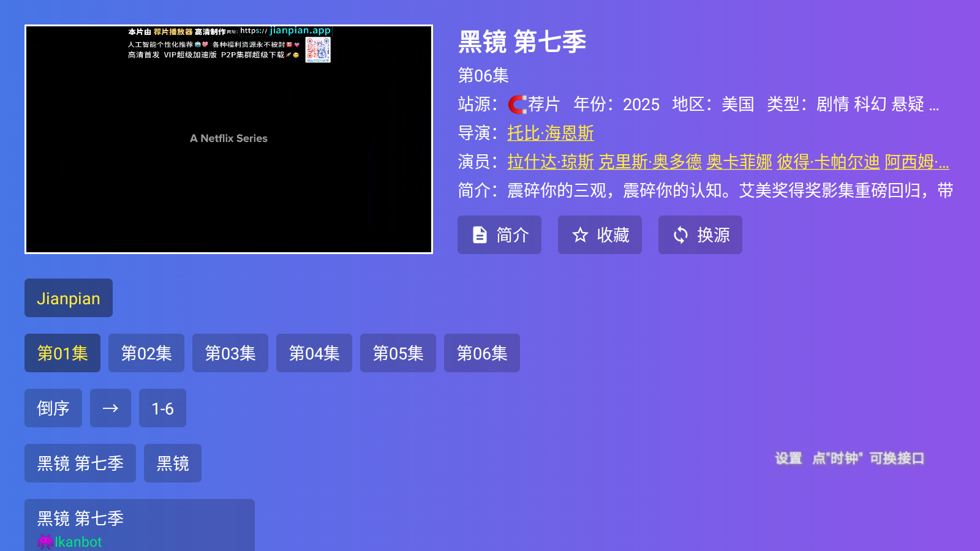
Task: Open the 黑镜 第七季 Ikanbot result card
Action: pos(140,525)
